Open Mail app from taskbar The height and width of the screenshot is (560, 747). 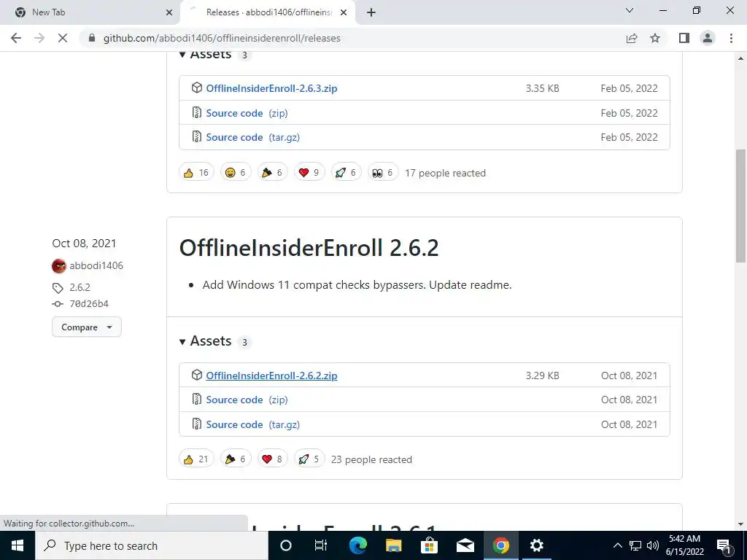465,545
